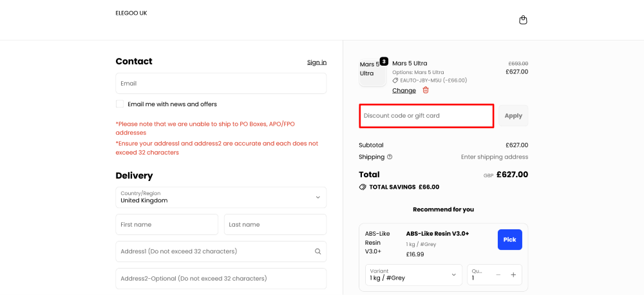
Task: Focus the Last name field
Action: [x=275, y=224]
